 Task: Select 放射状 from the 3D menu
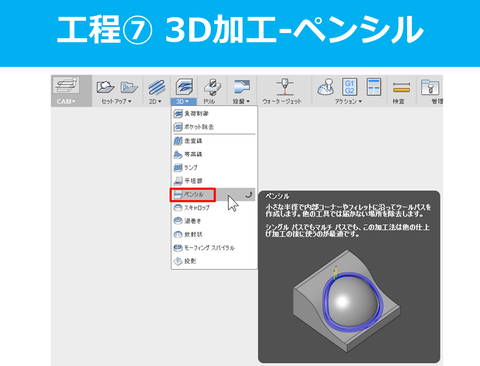tap(214, 234)
